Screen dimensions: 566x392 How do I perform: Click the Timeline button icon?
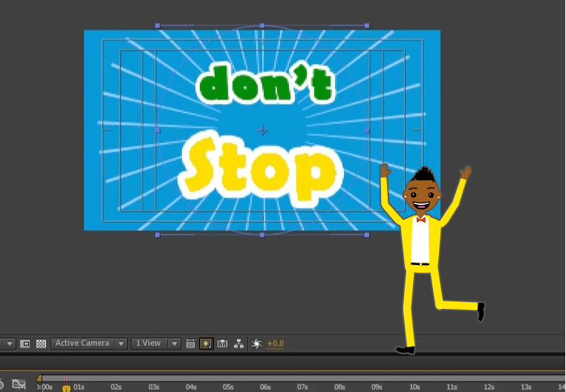(222, 344)
